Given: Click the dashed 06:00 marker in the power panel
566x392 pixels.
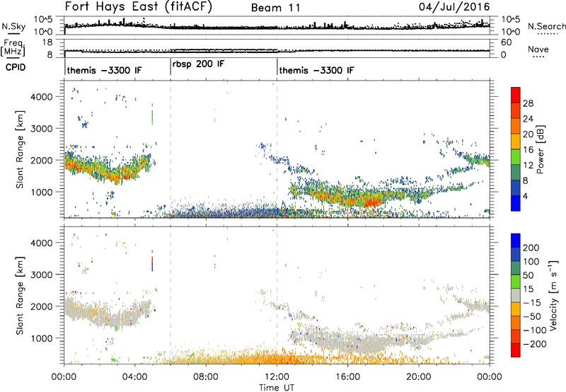Looking at the screenshot, I should pos(171,149).
